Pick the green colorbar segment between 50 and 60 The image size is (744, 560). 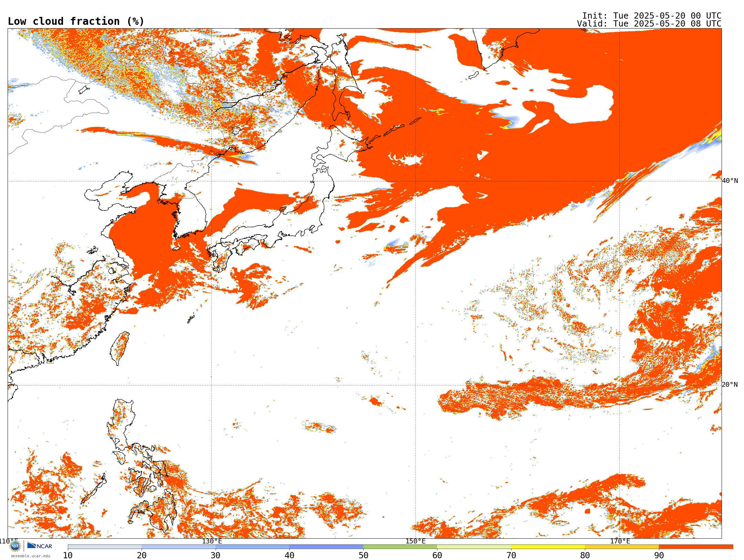point(400,547)
